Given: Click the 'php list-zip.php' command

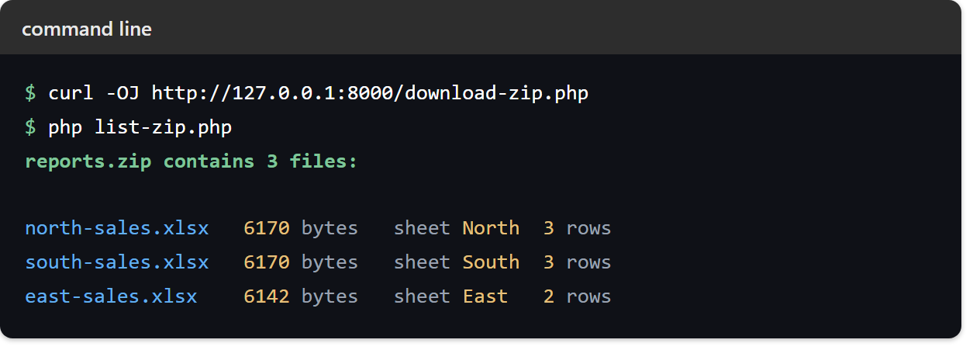Looking at the screenshot, I should tap(140, 128).
